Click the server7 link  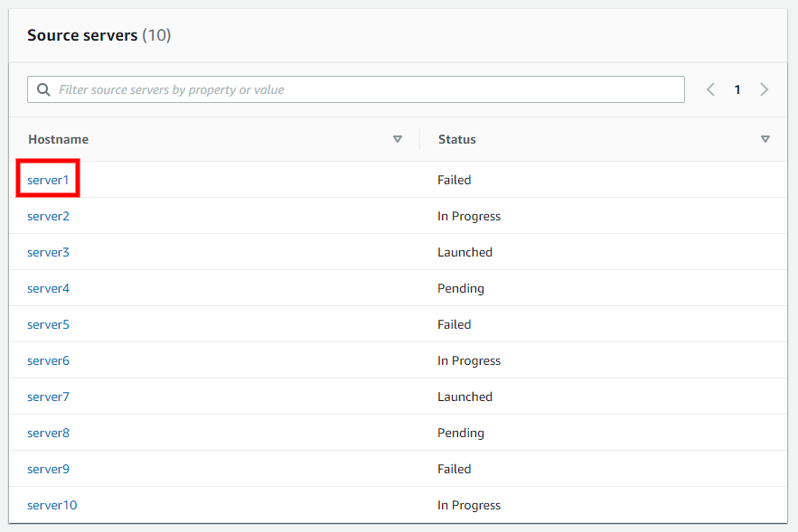coord(48,397)
